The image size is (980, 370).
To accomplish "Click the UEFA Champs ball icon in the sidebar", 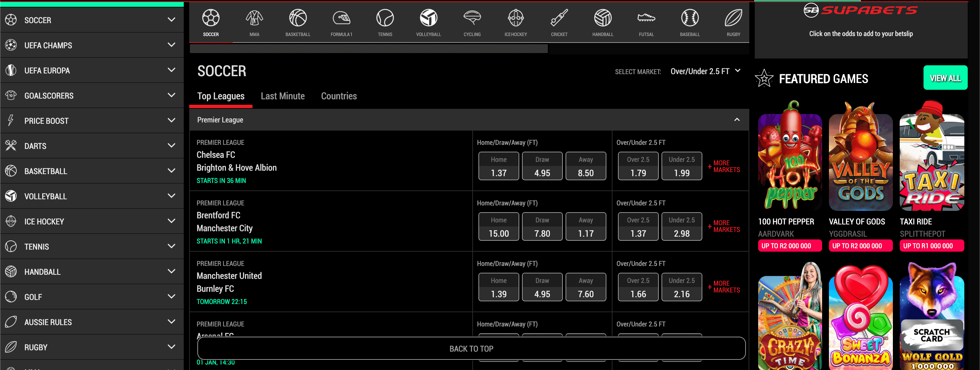I will pos(11,45).
